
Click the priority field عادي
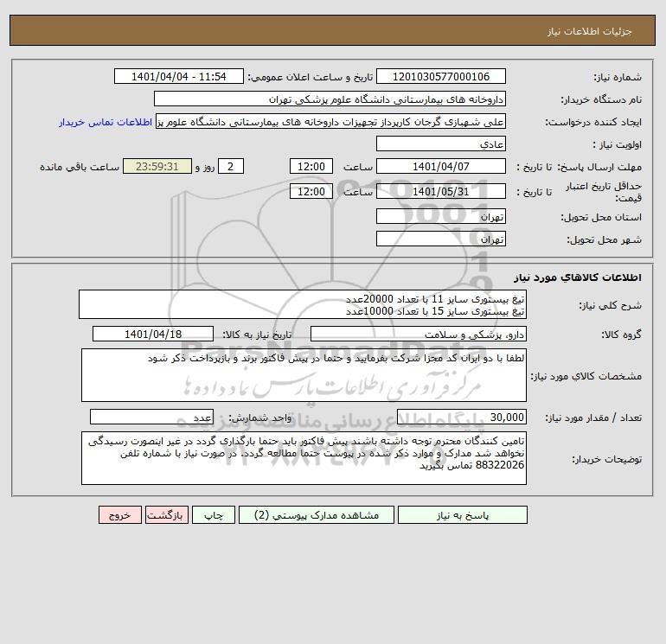(x=441, y=143)
